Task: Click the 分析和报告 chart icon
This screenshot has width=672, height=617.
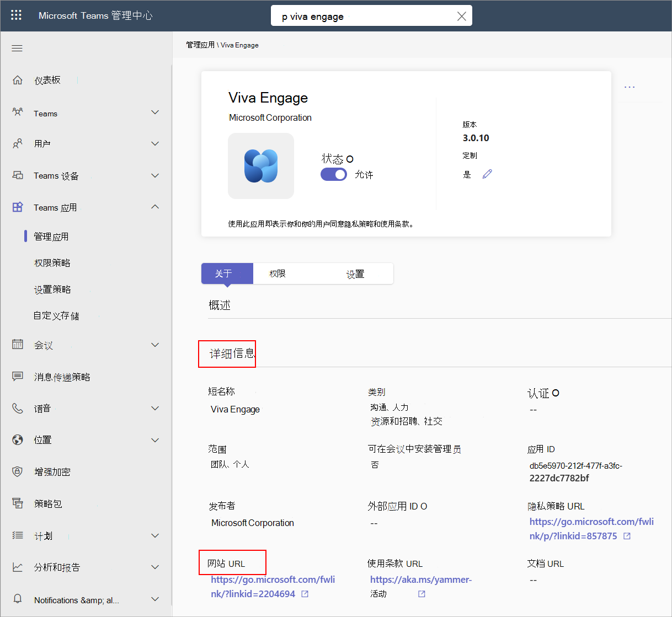Action: click(18, 567)
